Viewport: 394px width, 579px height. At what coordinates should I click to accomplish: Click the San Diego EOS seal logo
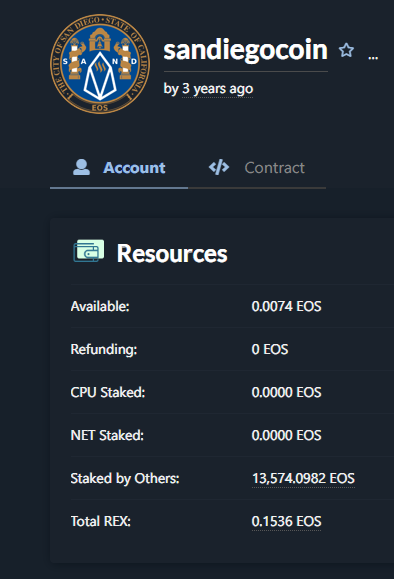pyautogui.click(x=100, y=64)
